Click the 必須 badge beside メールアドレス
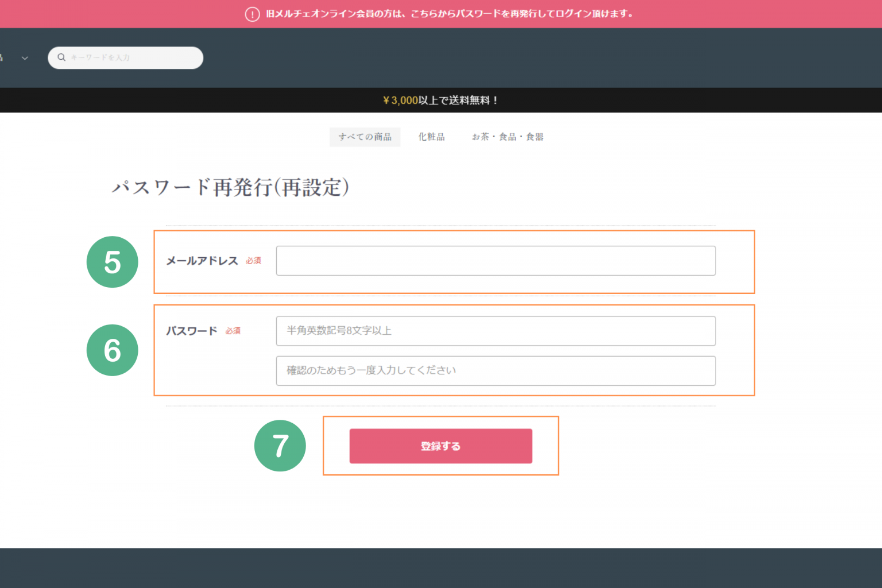This screenshot has width=882, height=588. [x=253, y=261]
